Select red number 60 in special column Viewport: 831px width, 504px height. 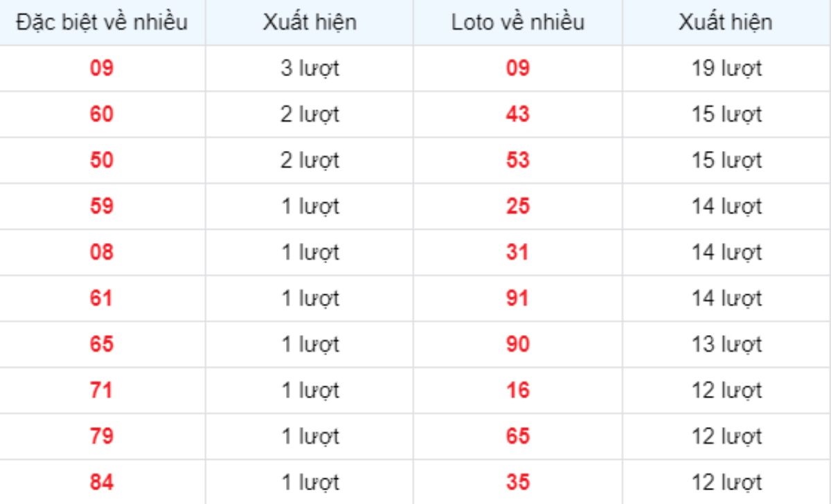click(102, 114)
